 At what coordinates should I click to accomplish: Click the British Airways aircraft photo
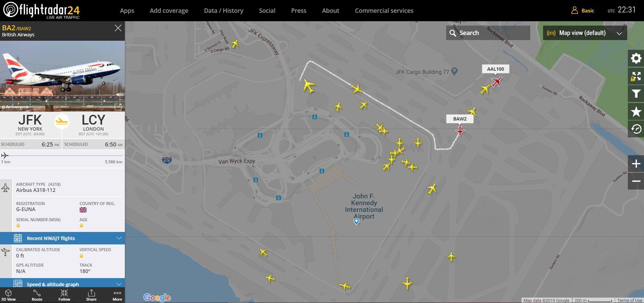click(x=62, y=76)
